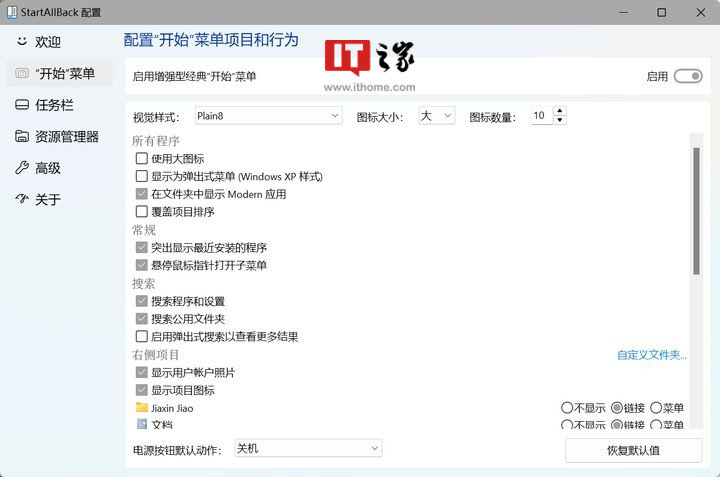This screenshot has width=720, height=477.
Task: Go to 资源管理器 settings
Action: tap(59, 136)
